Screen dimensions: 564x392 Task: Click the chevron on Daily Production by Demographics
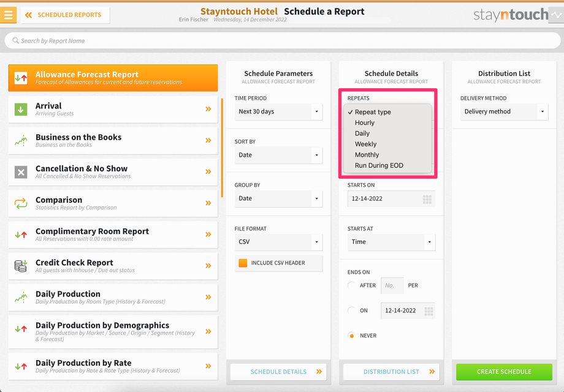[208, 331]
